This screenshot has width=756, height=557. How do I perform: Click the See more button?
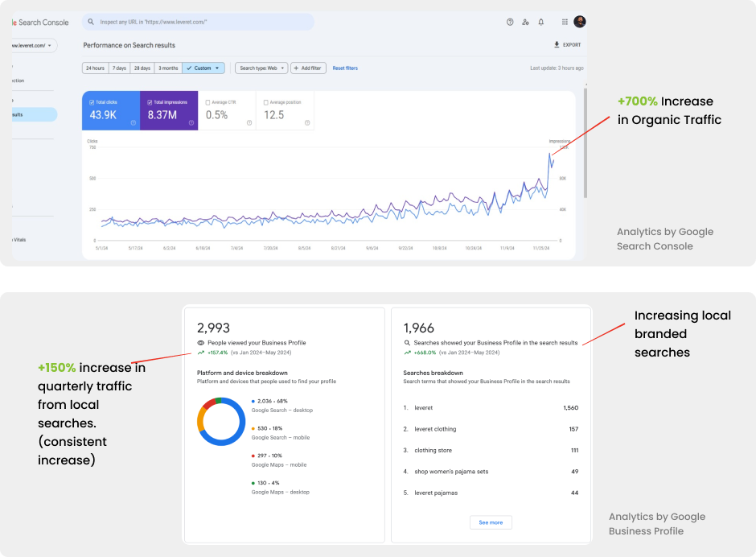coord(491,522)
